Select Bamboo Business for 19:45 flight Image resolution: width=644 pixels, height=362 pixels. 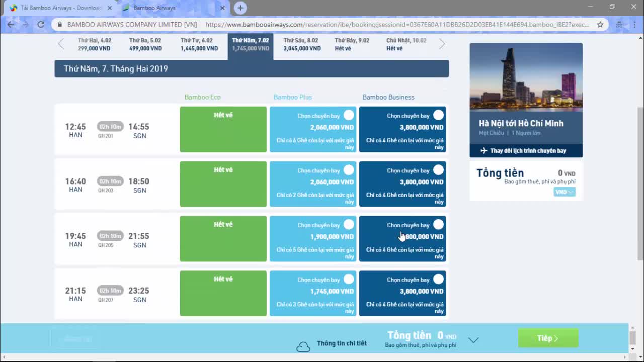(x=438, y=225)
